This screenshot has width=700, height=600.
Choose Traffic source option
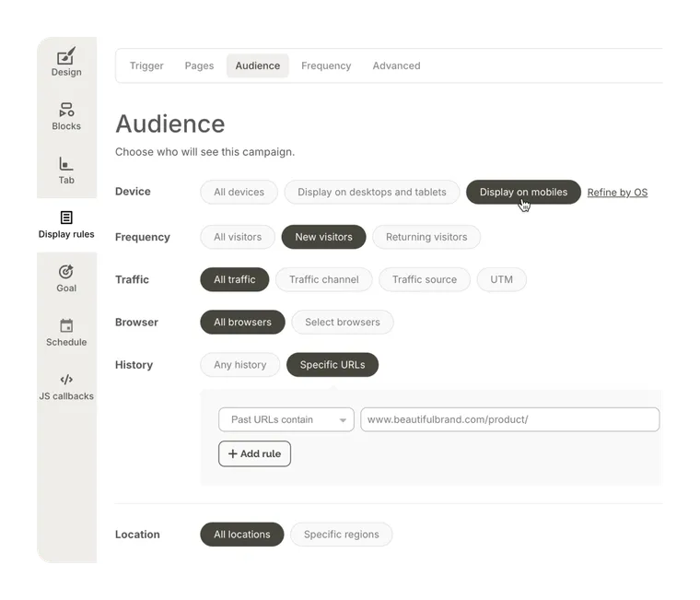coord(424,279)
